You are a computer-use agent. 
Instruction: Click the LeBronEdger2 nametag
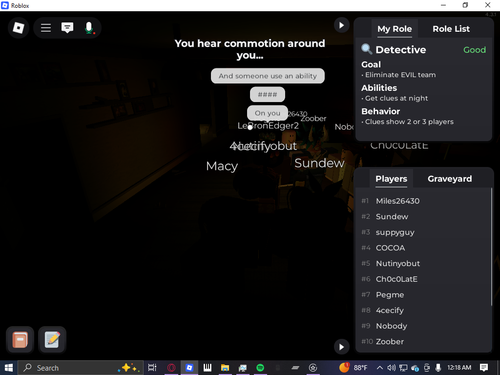coord(268,126)
